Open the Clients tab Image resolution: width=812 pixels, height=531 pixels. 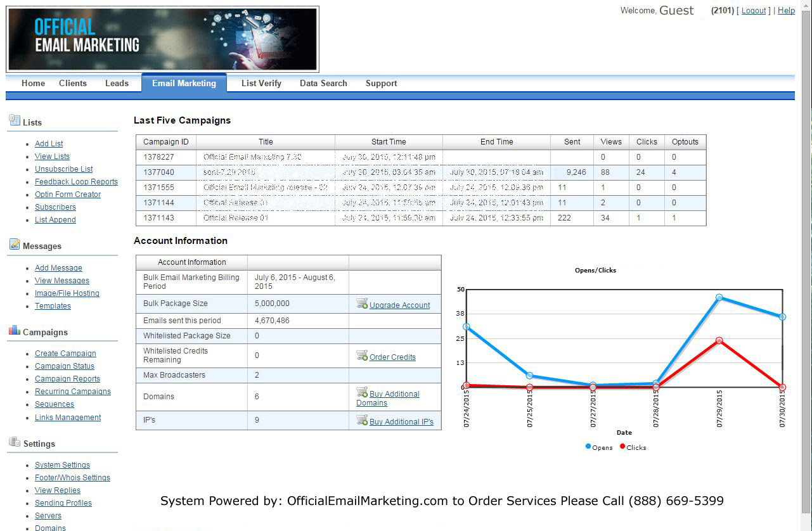pos(73,83)
